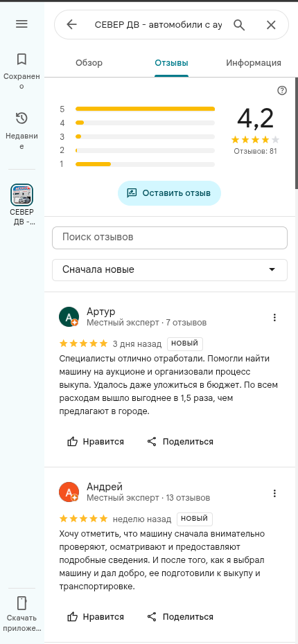Click the 'неделю назад' timestamp

(142, 519)
